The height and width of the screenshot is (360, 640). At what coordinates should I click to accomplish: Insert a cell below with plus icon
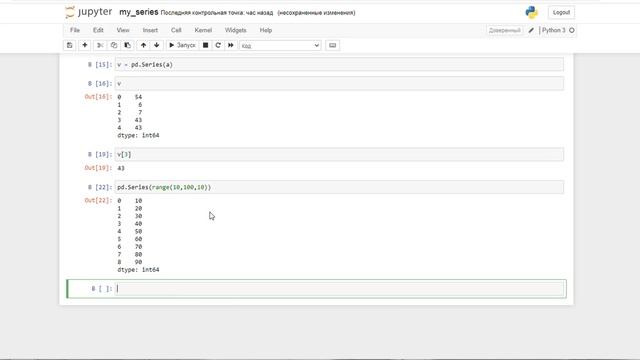[85, 45]
